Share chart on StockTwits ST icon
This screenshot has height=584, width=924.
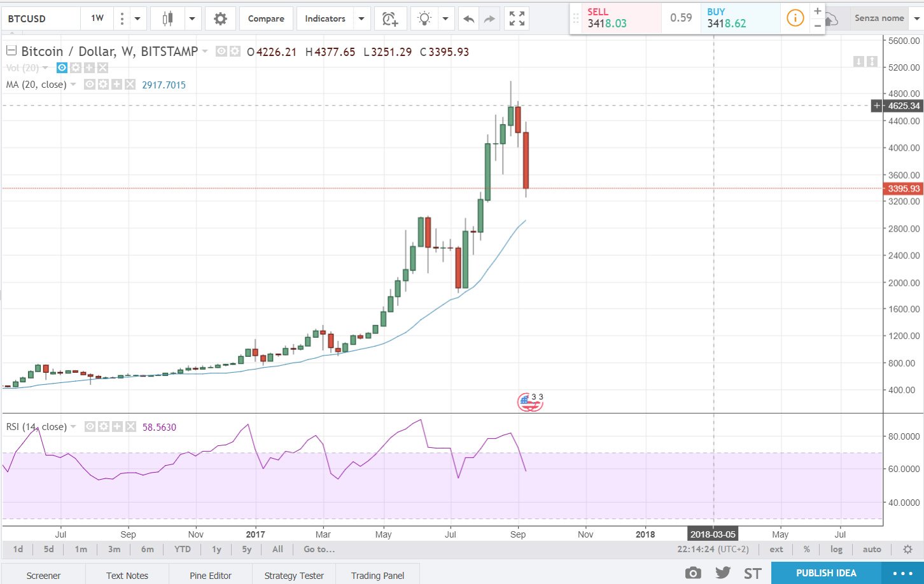[x=752, y=573]
